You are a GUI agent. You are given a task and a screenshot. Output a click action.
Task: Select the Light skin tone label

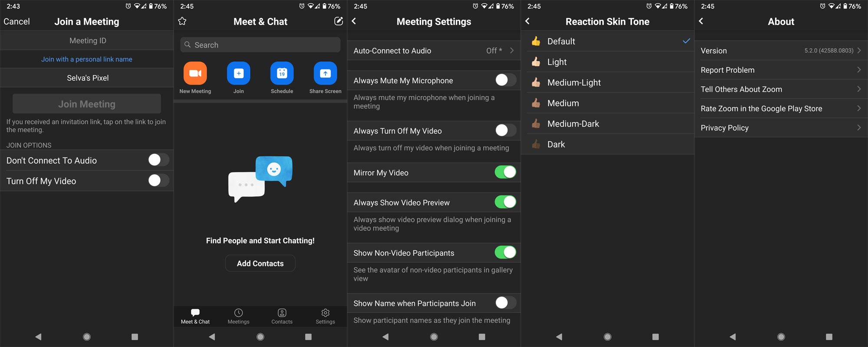coord(557,62)
